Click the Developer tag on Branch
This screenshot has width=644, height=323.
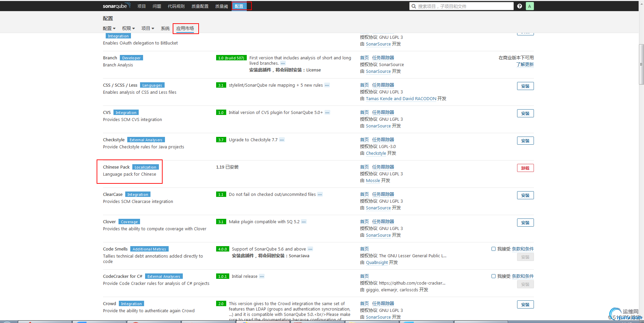point(131,58)
